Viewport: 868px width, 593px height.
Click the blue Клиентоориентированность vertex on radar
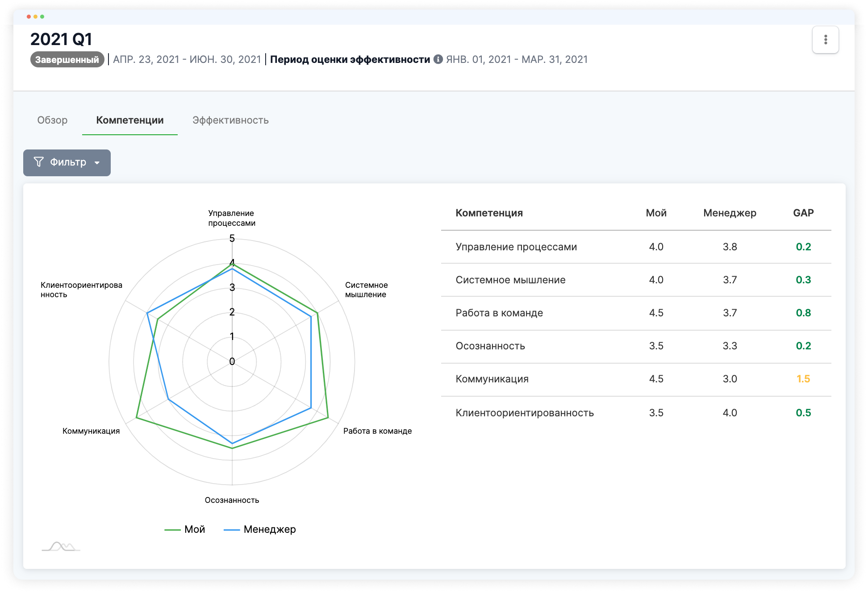(147, 312)
